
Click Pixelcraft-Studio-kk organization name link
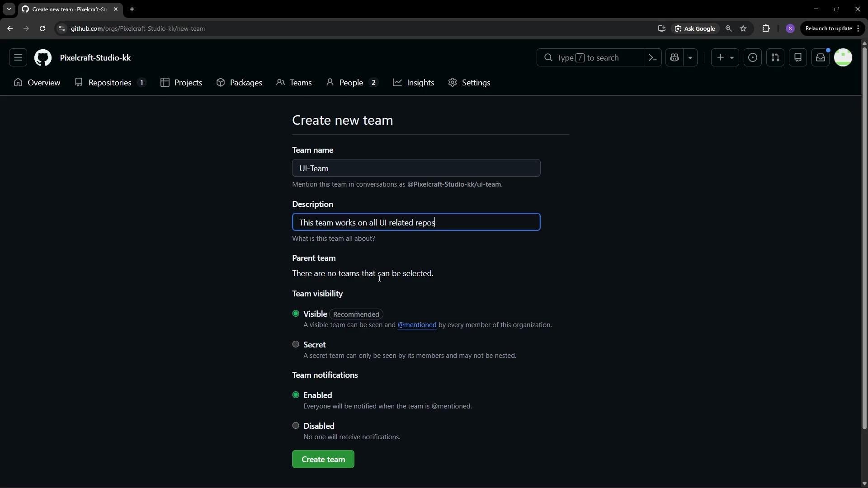[x=95, y=58]
